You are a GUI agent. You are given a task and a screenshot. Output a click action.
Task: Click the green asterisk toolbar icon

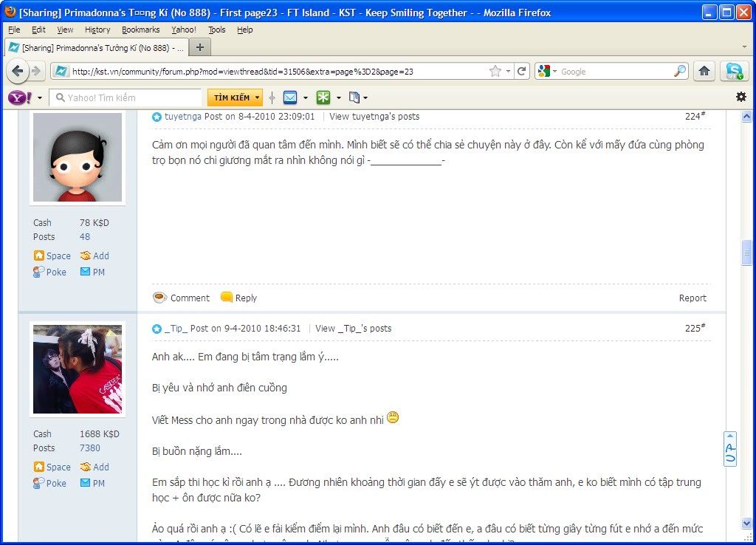coord(323,97)
